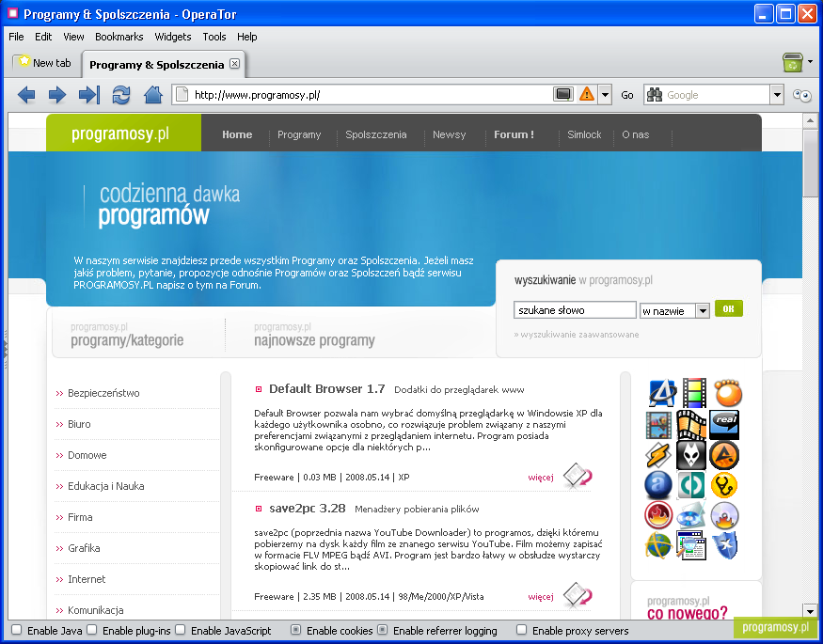Enable the Java checkbox

pyautogui.click(x=17, y=630)
